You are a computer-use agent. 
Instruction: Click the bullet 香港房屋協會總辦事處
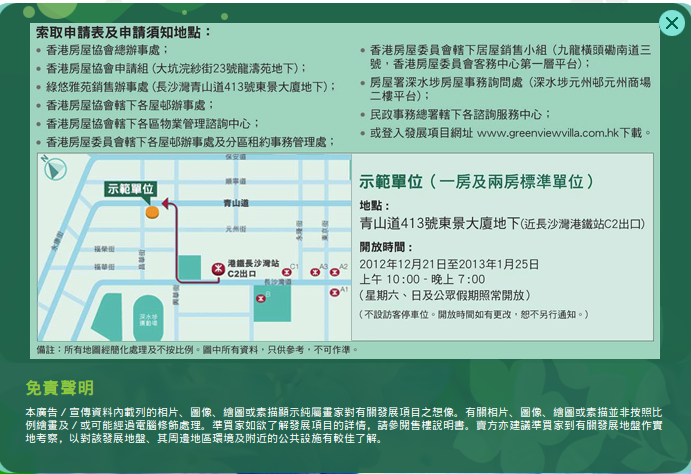(107, 50)
